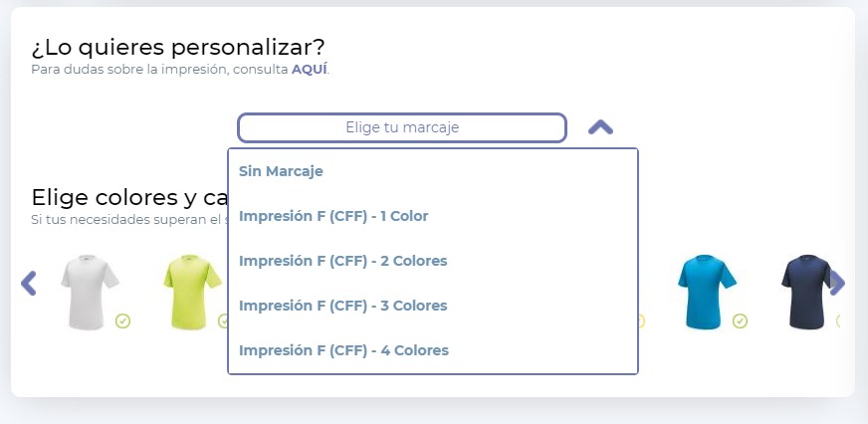Viewport: 868px width, 424px height.
Task: Go to previous colors with left arrow
Action: (28, 283)
